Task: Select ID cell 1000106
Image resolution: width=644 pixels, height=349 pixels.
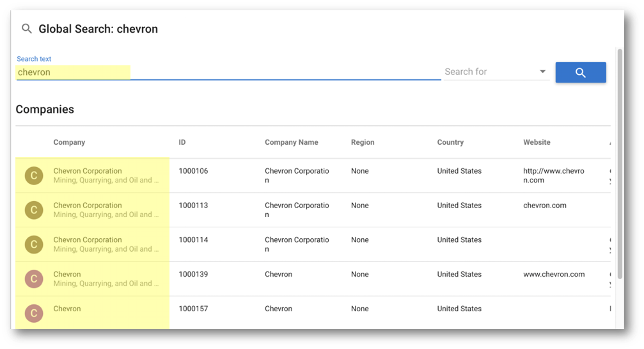Action: (x=193, y=171)
